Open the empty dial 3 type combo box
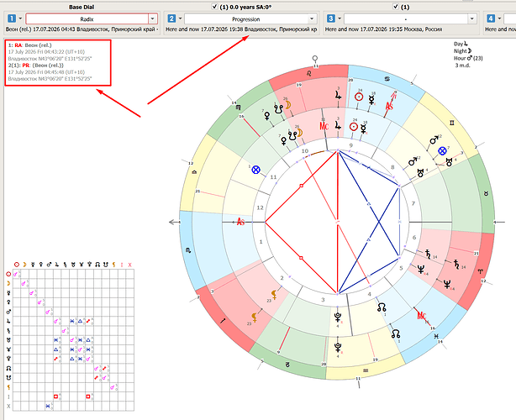 coord(410,18)
